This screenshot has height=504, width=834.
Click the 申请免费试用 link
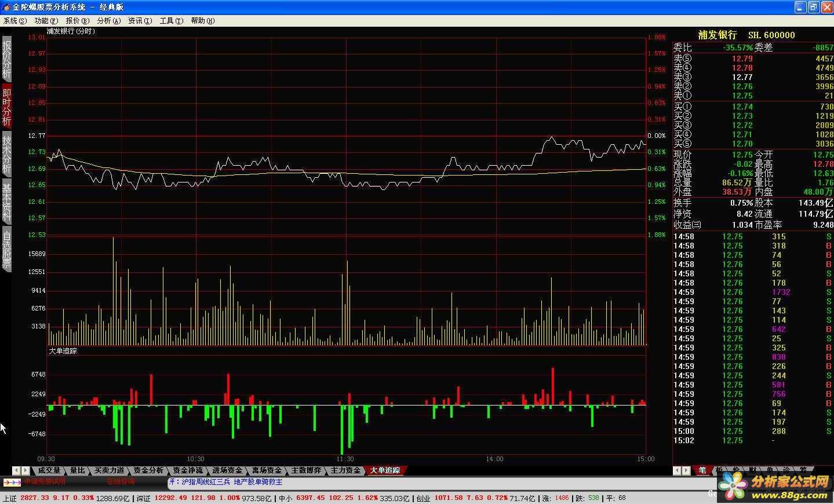[x=45, y=482]
